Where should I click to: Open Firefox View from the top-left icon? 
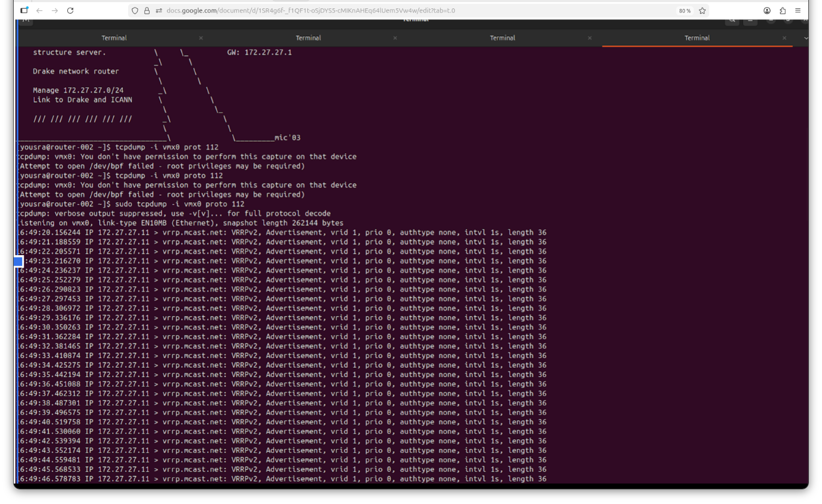coord(24,10)
